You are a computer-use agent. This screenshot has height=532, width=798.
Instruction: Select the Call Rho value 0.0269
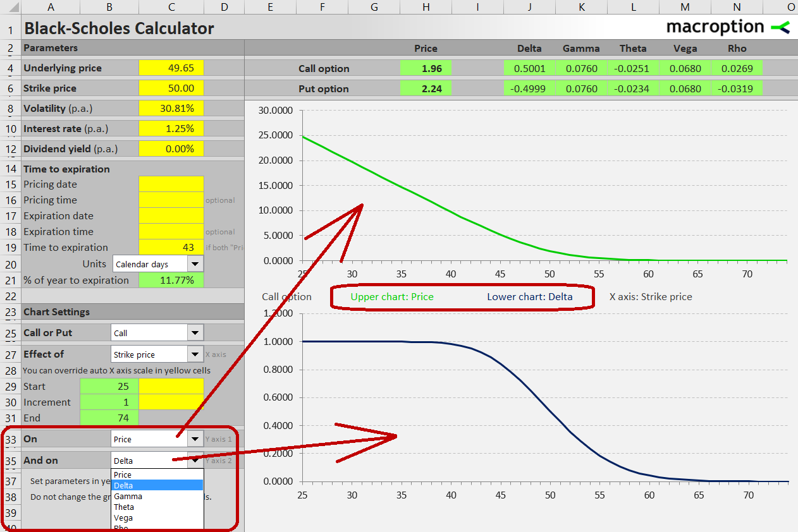pos(737,68)
